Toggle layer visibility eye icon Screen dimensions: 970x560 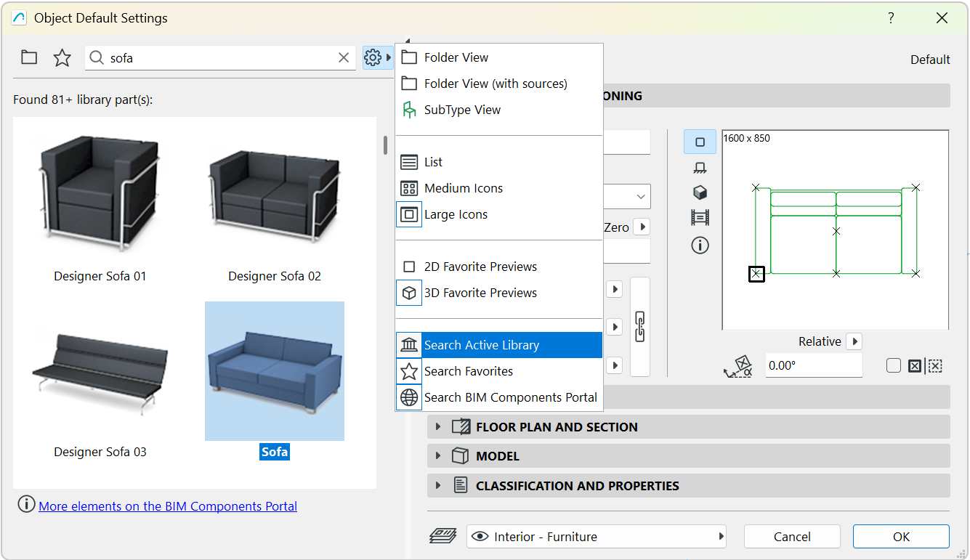pyautogui.click(x=480, y=537)
